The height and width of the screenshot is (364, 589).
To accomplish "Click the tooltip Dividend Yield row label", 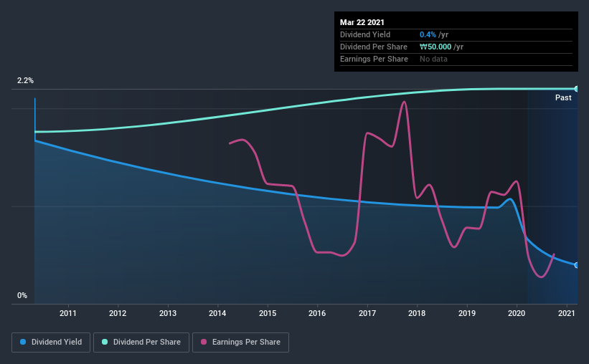I will (x=365, y=34).
